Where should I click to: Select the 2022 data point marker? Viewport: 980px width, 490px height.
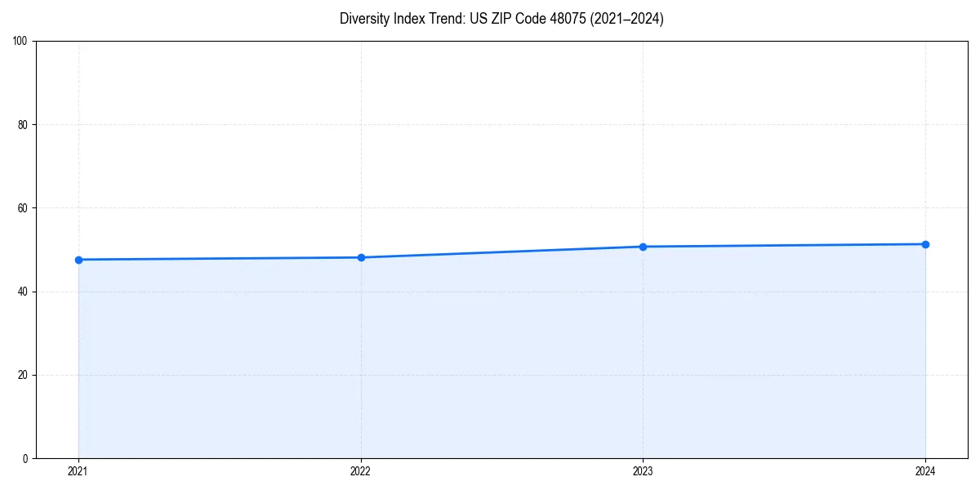point(360,257)
